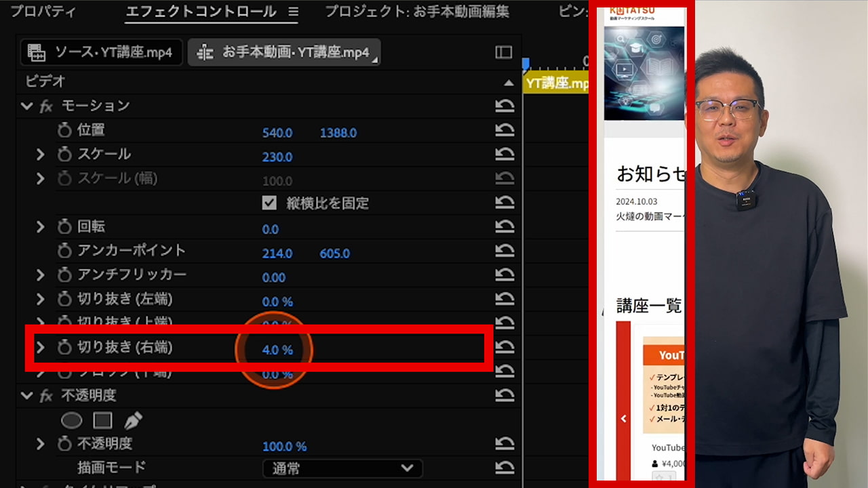The height and width of the screenshot is (488, 868).
Task: Click the 位置 X value 540.0
Action: coord(277,133)
